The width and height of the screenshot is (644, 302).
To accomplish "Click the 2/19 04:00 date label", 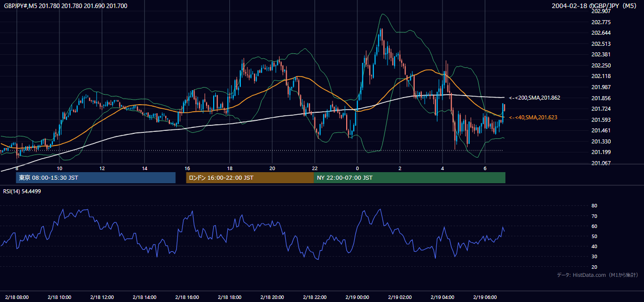I will click(442, 297).
